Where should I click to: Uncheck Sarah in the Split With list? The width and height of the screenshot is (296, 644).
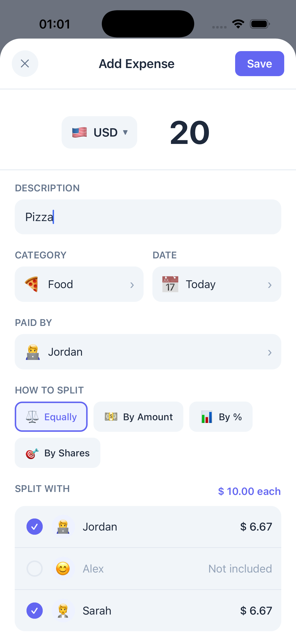pyautogui.click(x=34, y=611)
